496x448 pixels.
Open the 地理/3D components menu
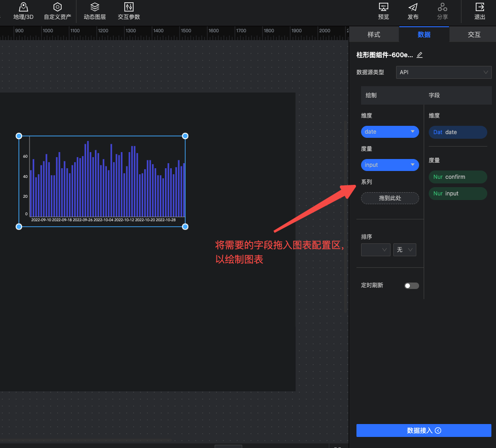[23, 11]
